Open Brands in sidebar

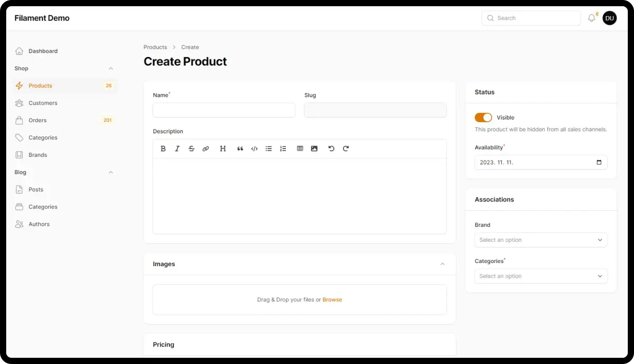click(65, 155)
